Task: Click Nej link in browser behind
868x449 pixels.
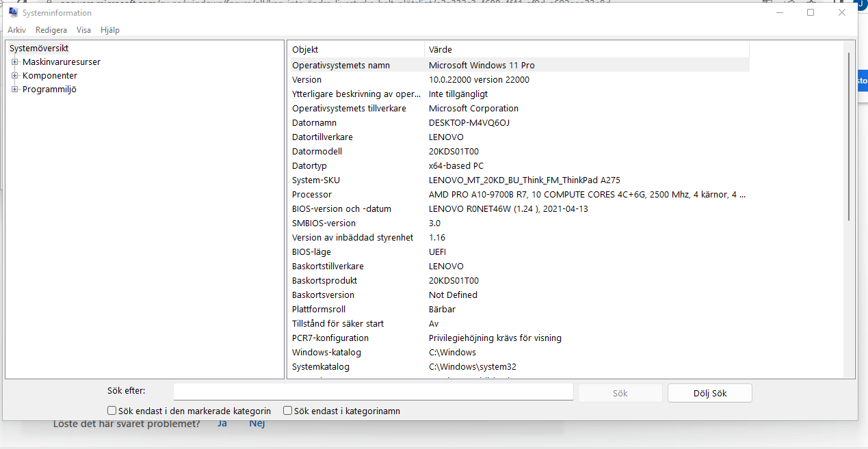Action: tap(257, 424)
